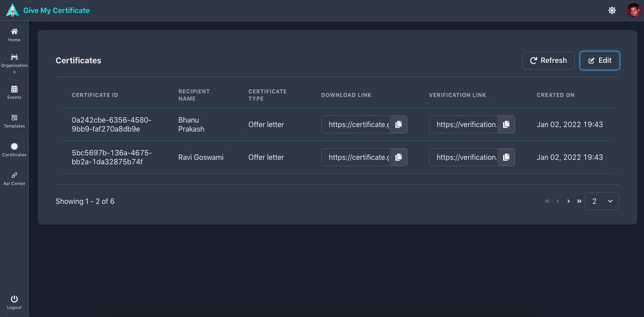Click the settings gear icon
The image size is (644, 317).
click(612, 10)
